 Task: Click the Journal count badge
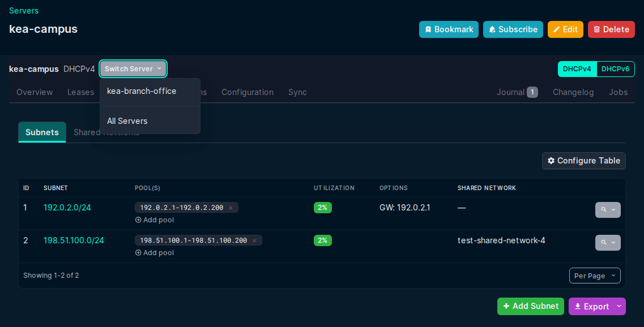pyautogui.click(x=532, y=92)
